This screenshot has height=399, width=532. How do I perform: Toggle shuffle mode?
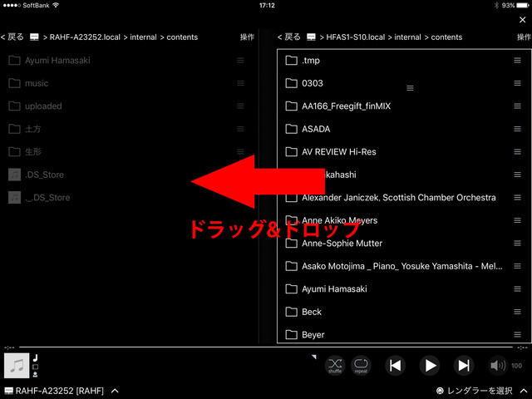(x=335, y=365)
